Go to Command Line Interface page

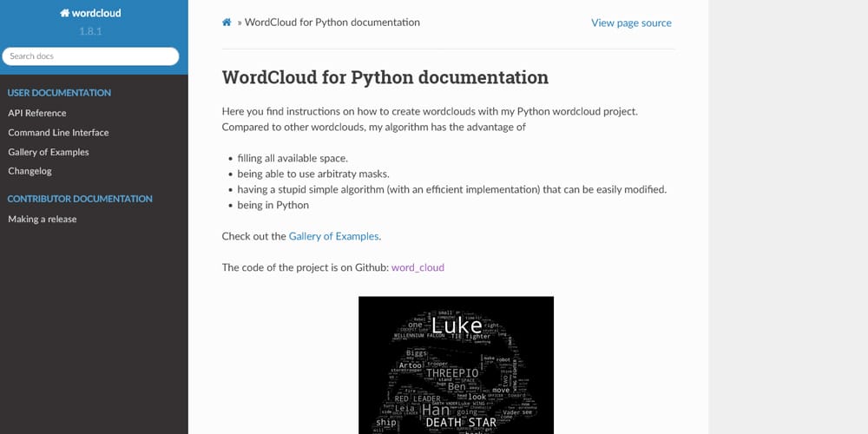point(58,133)
